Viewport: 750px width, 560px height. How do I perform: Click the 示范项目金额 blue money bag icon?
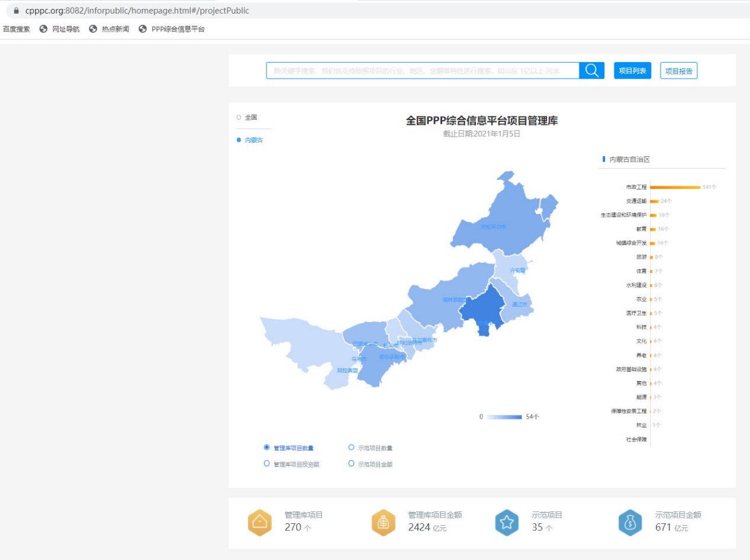click(630, 522)
